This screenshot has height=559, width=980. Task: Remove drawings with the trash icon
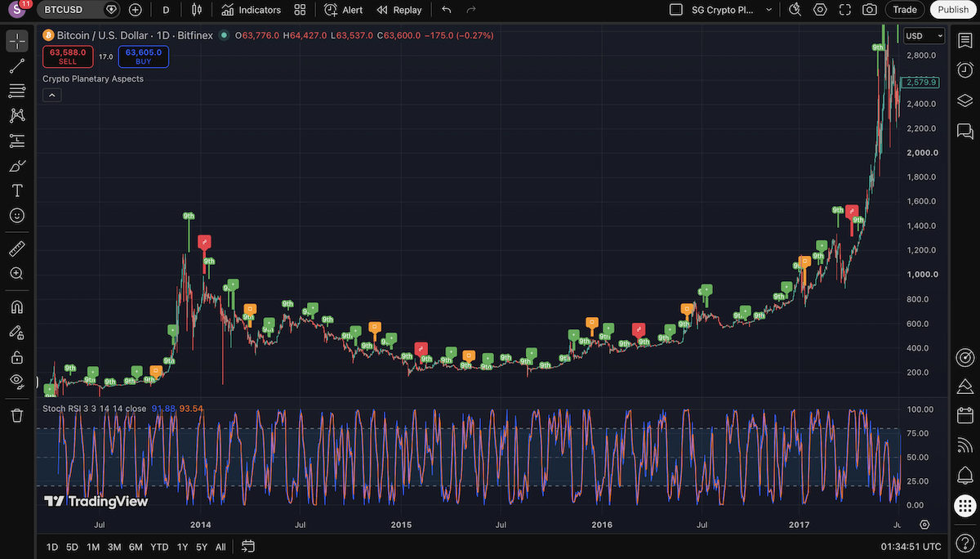(x=17, y=415)
